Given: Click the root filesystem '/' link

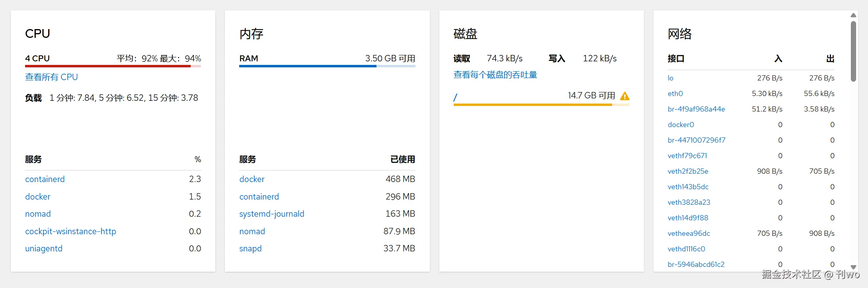Looking at the screenshot, I should tap(455, 97).
